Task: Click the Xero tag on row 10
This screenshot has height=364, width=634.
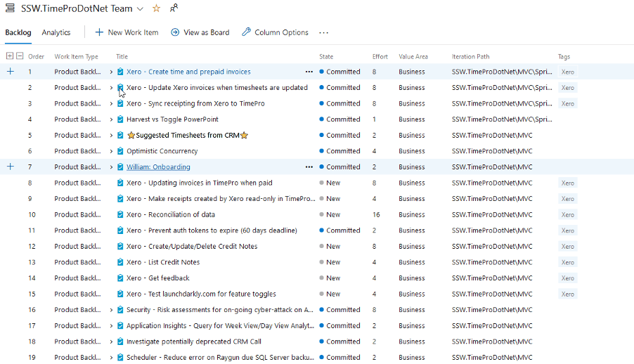Action: coord(568,214)
